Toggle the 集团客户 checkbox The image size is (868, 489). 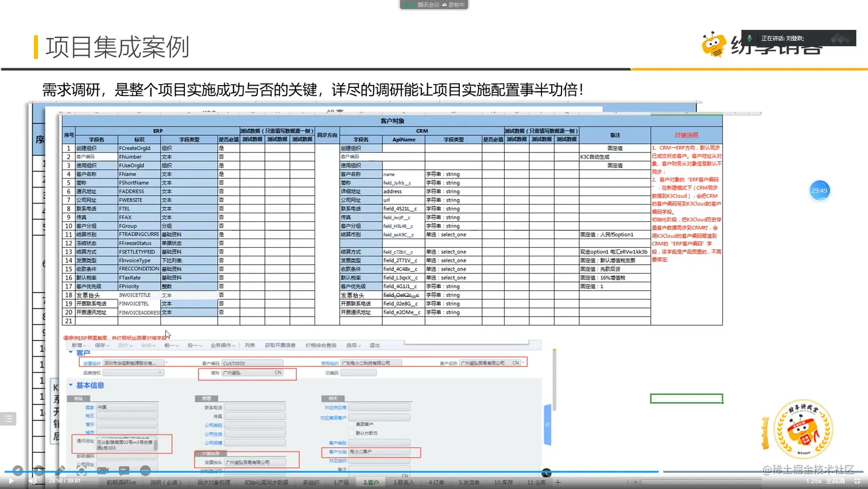pos(351,424)
